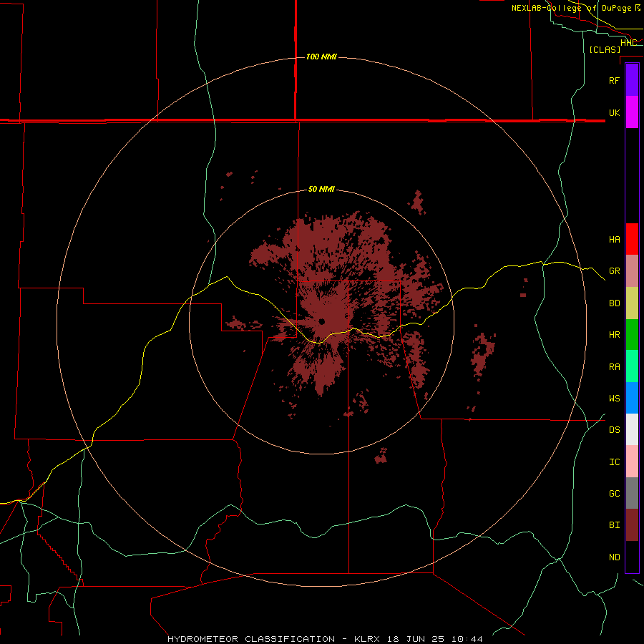The width and height of the screenshot is (644, 644).
Task: Click the '[CLAS]' label above the legend
Action: 605,49
